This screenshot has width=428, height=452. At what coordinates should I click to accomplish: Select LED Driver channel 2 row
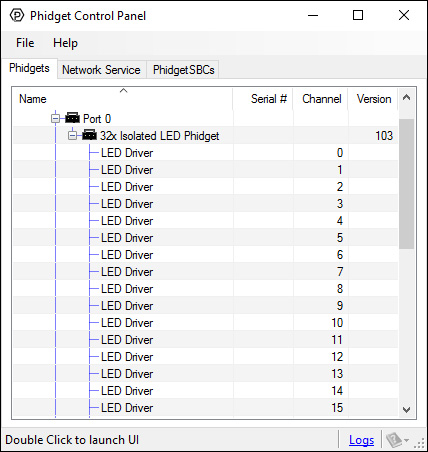coord(206,187)
